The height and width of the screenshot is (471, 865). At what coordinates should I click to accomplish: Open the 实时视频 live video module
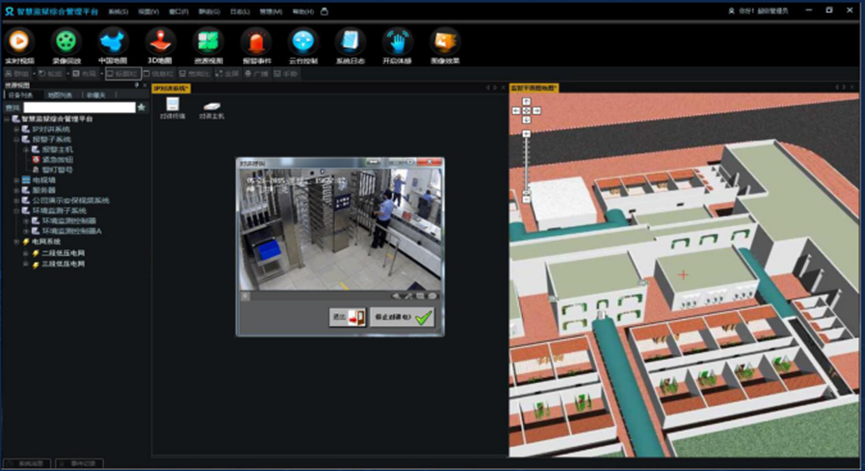click(20, 42)
